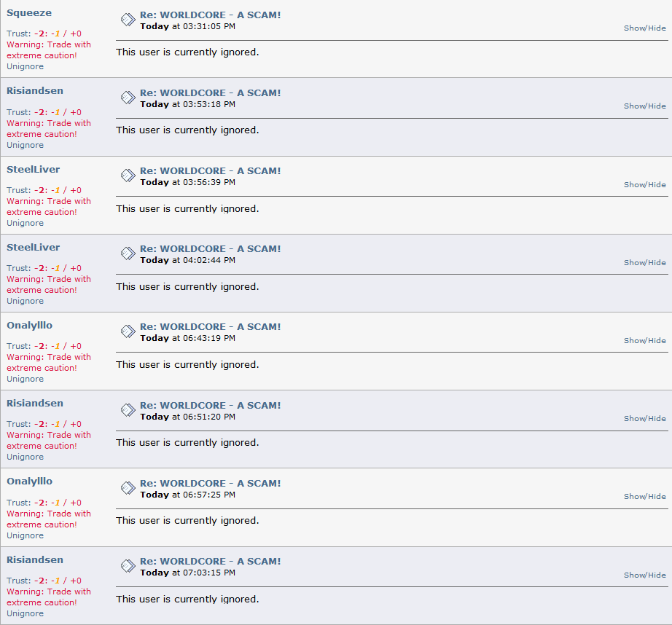Click the post icon beside Squeeze's 03:31:05 PM reply
The image size is (672, 625).
(128, 20)
